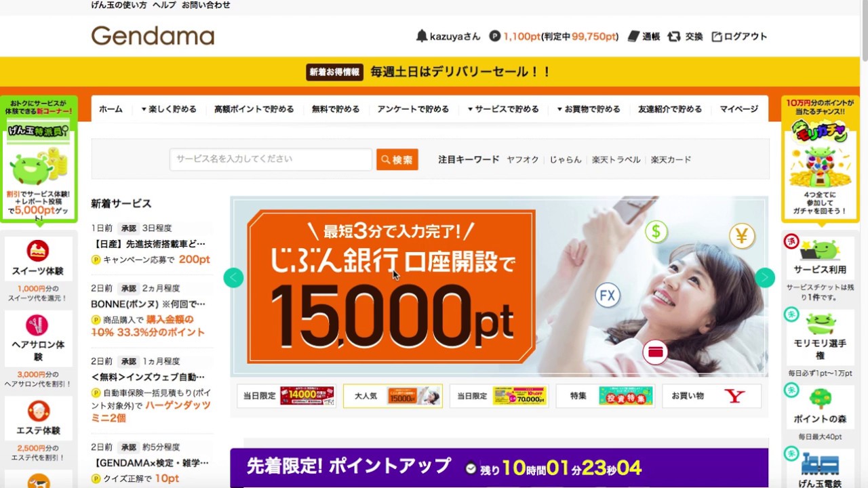Select the お買い物 Yahoo banner thumbnail
Screen dimensions: 868x488
tap(711, 396)
